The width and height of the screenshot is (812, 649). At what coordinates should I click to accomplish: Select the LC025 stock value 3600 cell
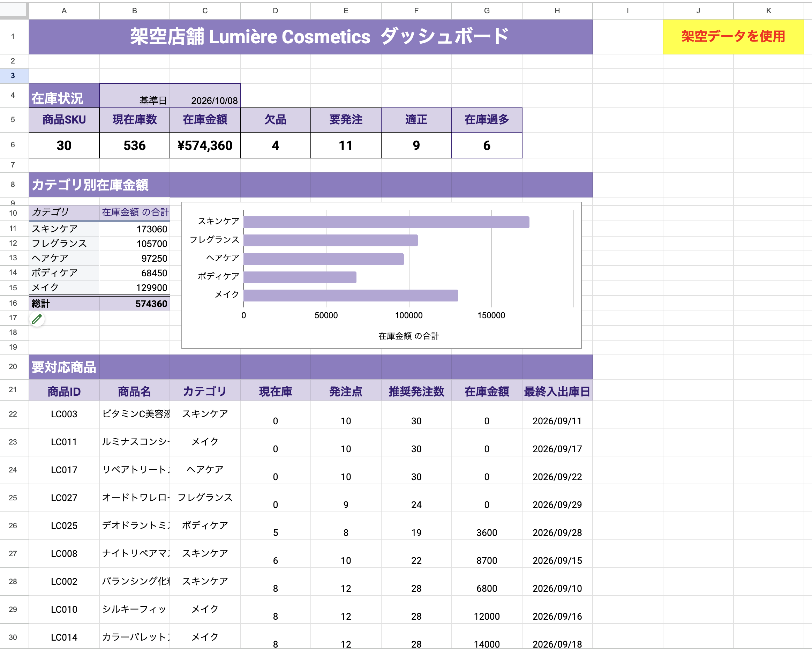click(487, 526)
